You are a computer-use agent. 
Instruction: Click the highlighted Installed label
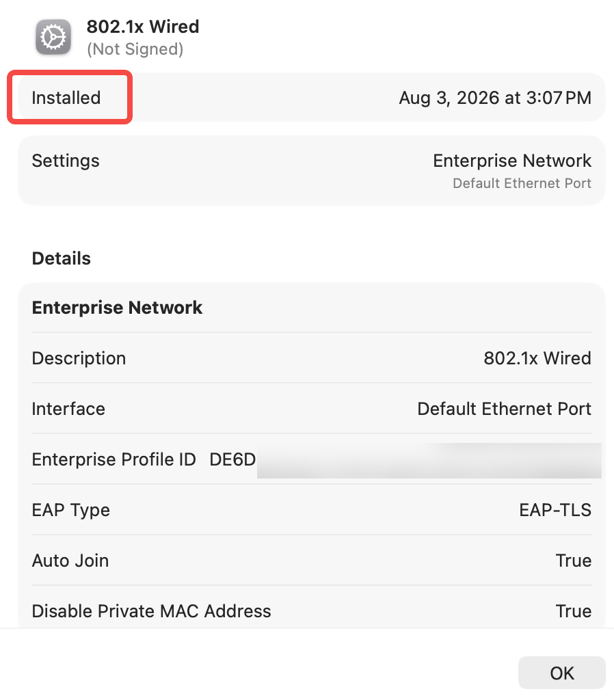tap(66, 98)
